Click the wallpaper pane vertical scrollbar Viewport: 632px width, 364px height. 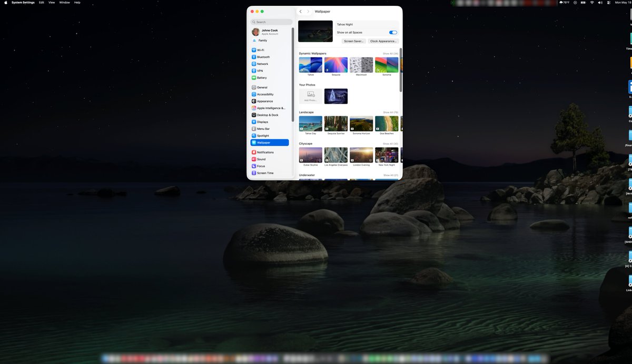pos(401,70)
